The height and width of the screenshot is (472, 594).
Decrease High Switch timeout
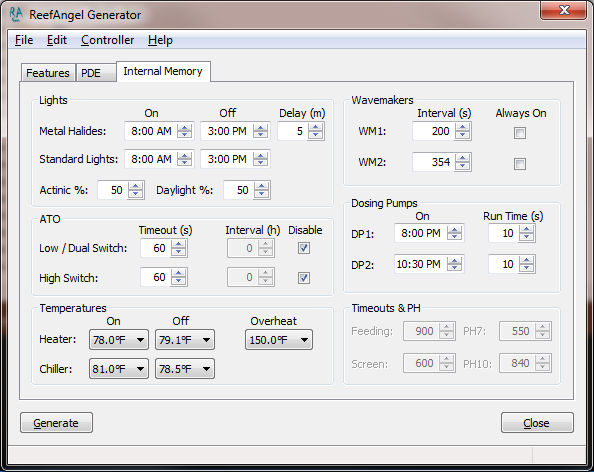click(178, 282)
